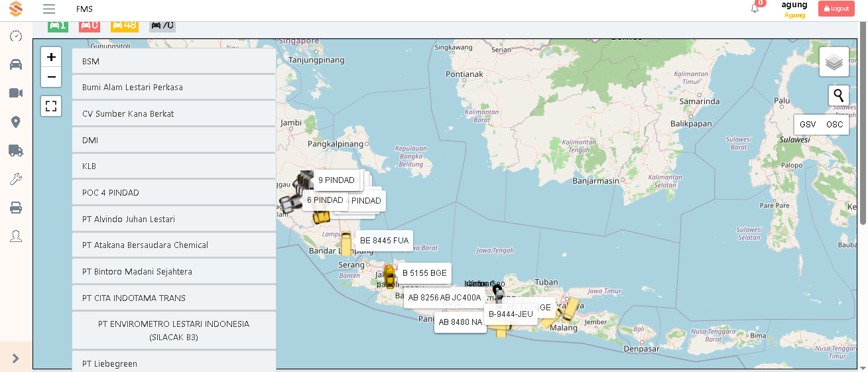Screen dimensions: 868x372
Task: Click the notification bell icon
Action: point(755,9)
